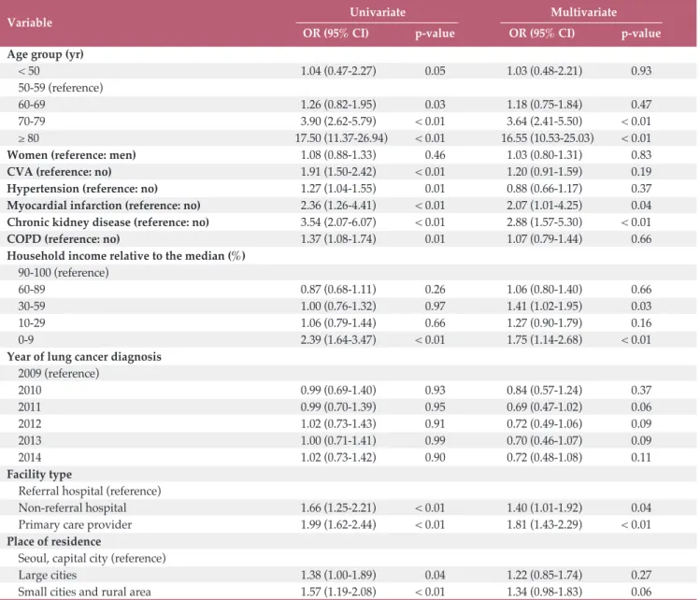Click the '2014' year row label
Viewport: 700px width, 600px height.
tap(30, 458)
